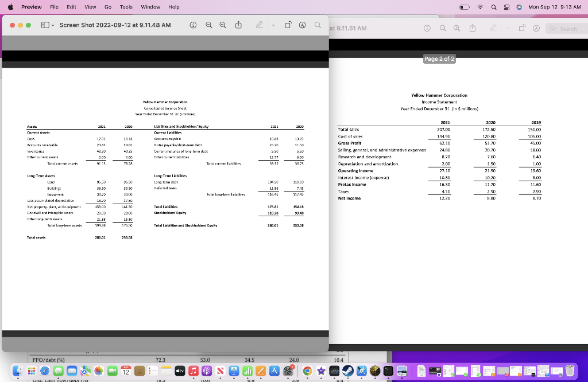The image size is (588, 382).
Task: Open the Trash in the Dock
Action: point(570,371)
